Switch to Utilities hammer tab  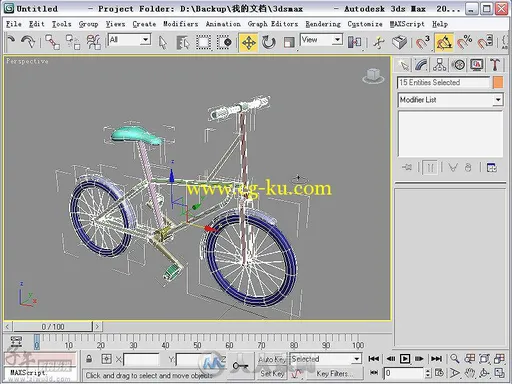point(495,65)
